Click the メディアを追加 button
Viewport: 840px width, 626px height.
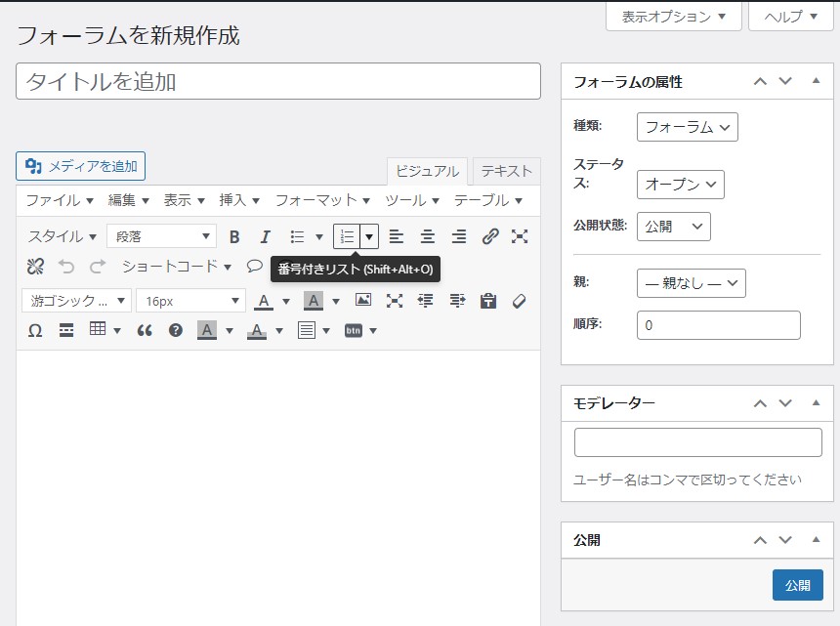click(81, 166)
